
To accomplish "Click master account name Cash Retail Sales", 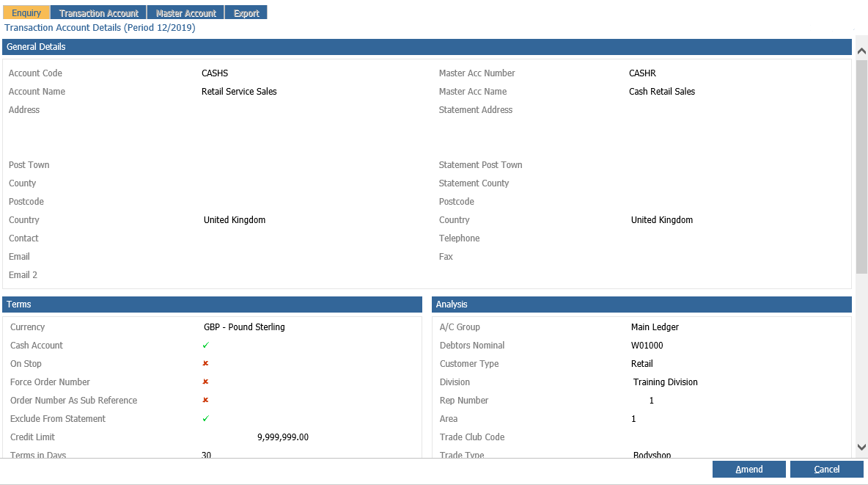I will [662, 92].
